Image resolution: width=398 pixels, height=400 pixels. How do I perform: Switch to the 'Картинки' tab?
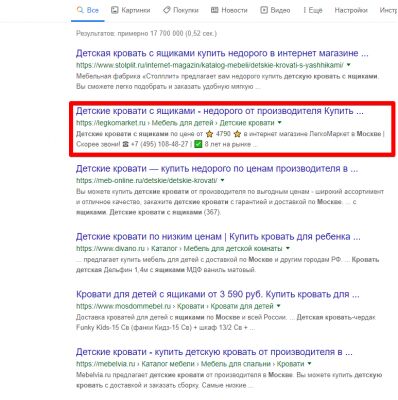tap(130, 10)
